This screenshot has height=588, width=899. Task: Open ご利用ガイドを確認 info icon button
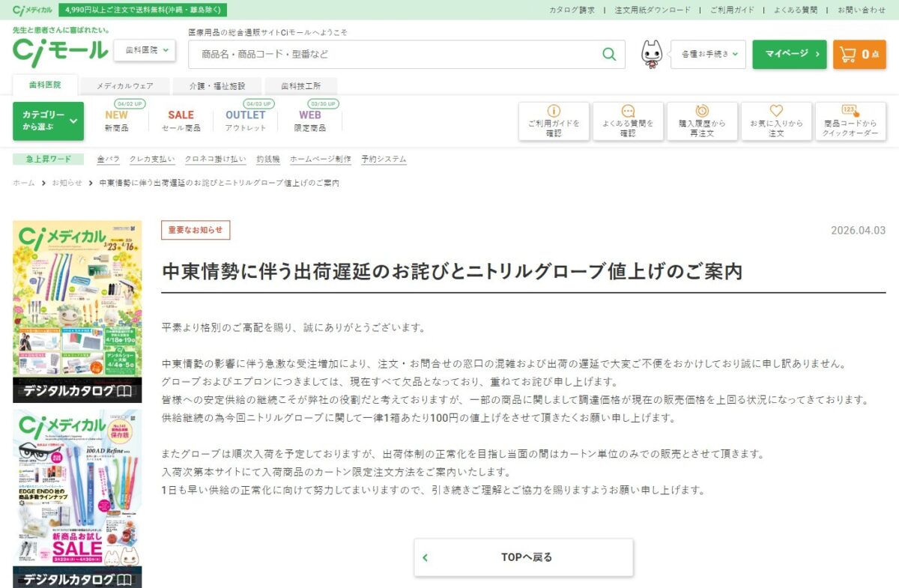pyautogui.click(x=554, y=121)
